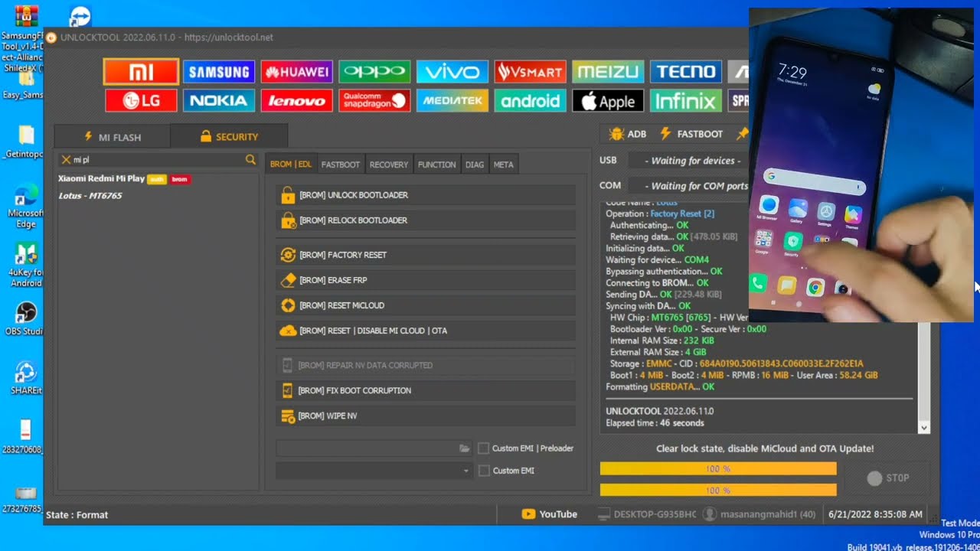The image size is (980, 551).
Task: Select the Oppo brand icon
Action: (x=374, y=72)
